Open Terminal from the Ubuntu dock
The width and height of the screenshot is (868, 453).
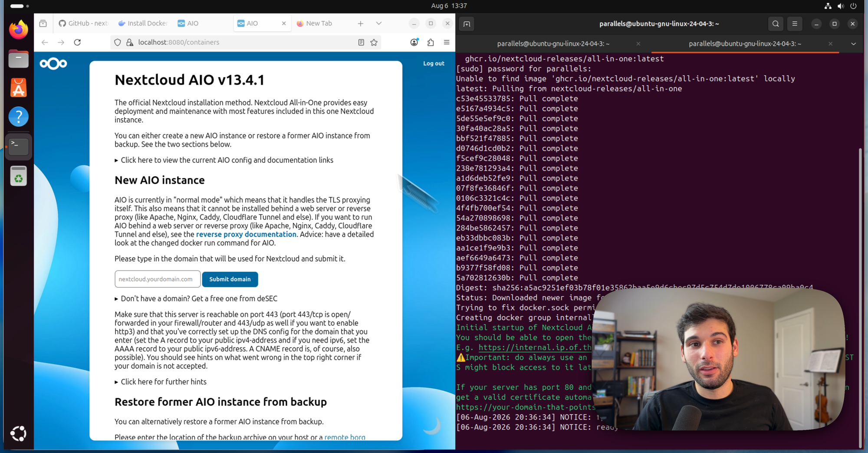(18, 146)
